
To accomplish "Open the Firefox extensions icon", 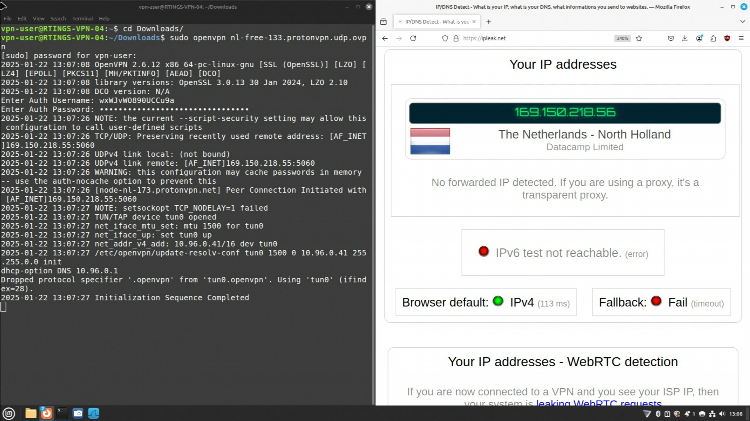I will [x=713, y=38].
